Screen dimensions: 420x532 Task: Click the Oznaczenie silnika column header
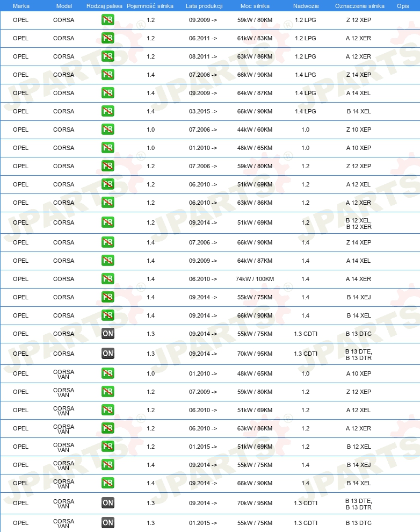[x=360, y=6]
